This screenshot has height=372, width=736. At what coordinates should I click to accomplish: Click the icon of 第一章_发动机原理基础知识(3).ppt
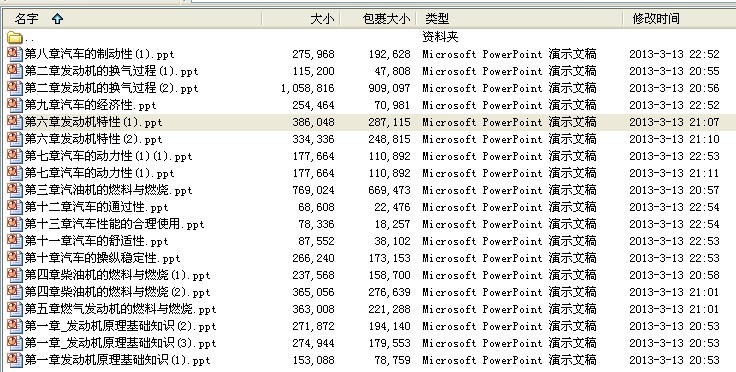point(15,343)
